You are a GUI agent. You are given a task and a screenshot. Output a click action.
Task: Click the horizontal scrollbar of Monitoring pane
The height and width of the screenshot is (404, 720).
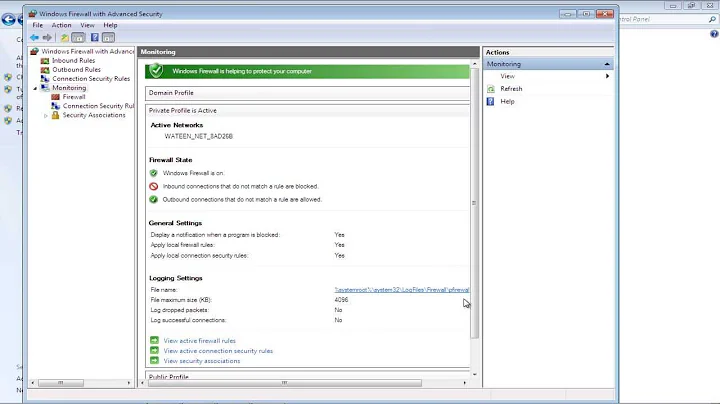[x=284, y=383]
